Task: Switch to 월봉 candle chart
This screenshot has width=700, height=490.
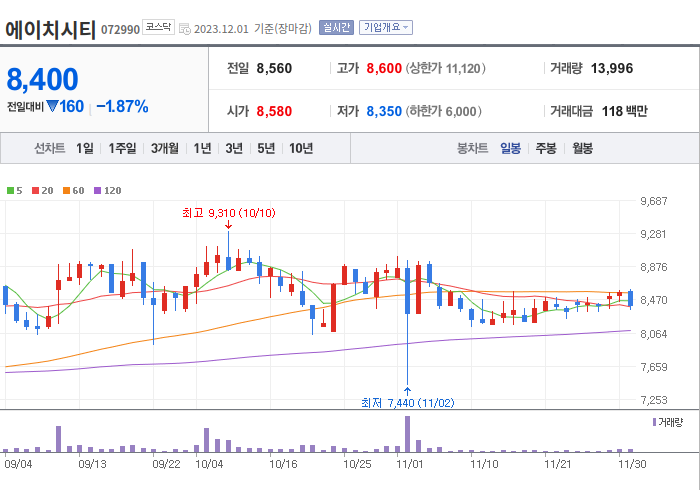Action: tap(583, 148)
